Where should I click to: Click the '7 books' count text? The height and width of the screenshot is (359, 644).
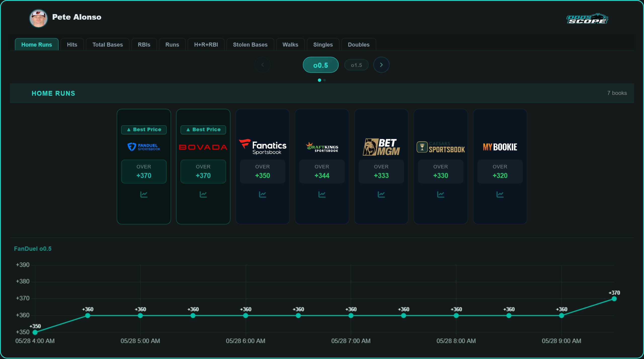point(617,93)
